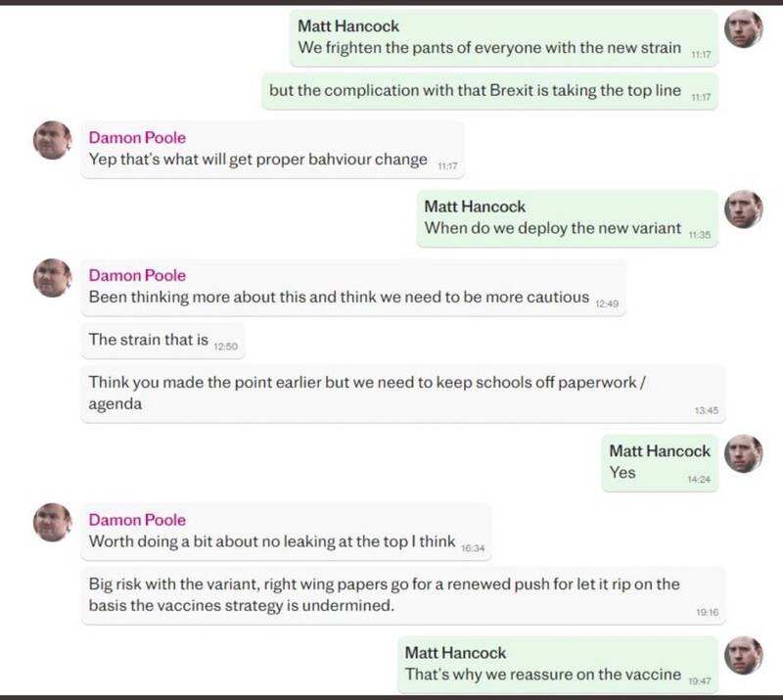The image size is (783, 700).
Task: Open Damon Poole's avatar beside the 'Worth doing a bit' message
Action: [x=53, y=525]
